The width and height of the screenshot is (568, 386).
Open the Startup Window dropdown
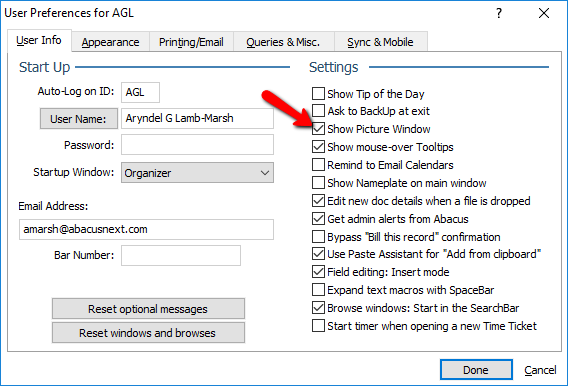(x=197, y=173)
